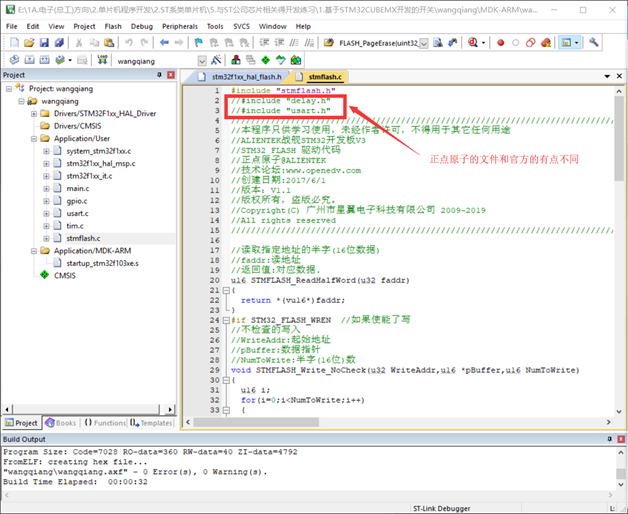Viewport: 628px width, 514px height.
Task: Click the Insert breakpoint red dot icon
Action: click(501, 43)
